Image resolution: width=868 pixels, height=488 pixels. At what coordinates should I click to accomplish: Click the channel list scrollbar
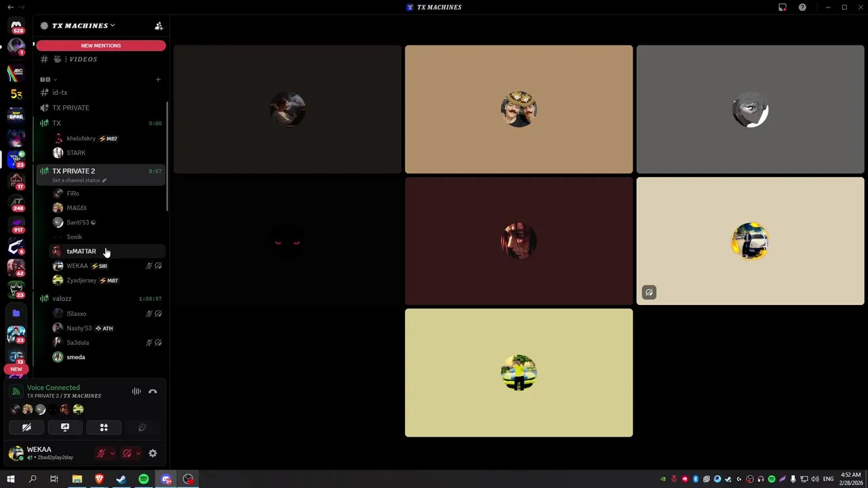pyautogui.click(x=167, y=156)
